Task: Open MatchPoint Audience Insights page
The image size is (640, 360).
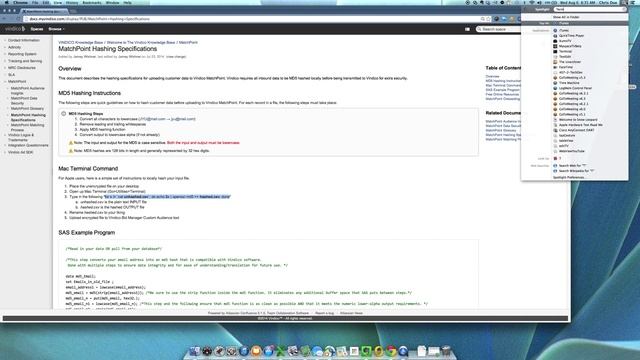Action: [28, 91]
